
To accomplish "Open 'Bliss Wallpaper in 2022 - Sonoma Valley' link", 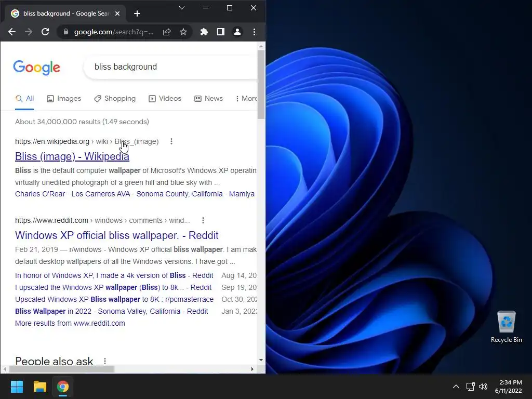I will coord(111,311).
